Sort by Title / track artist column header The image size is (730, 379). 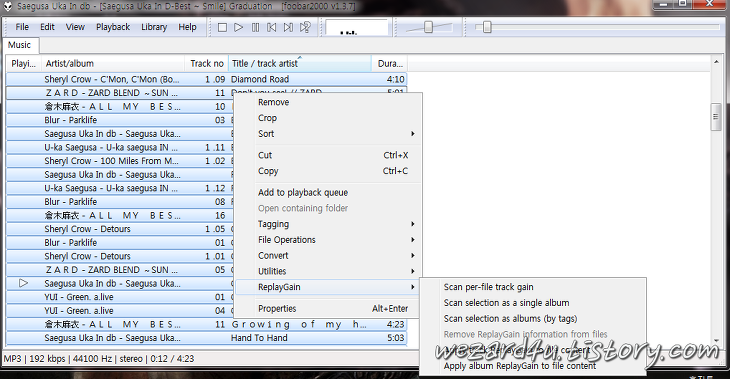[x=300, y=63]
